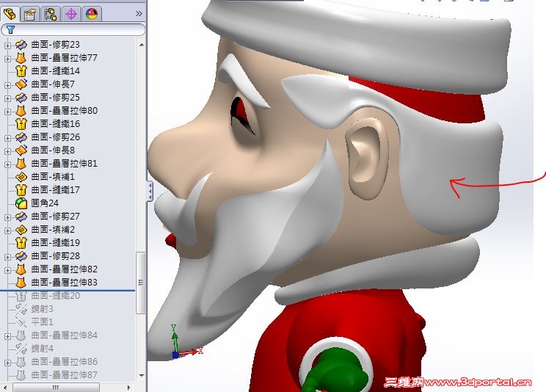Click the knit icon of 曲面-縫織17
Viewport: 546px width, 392px height.
click(21, 190)
